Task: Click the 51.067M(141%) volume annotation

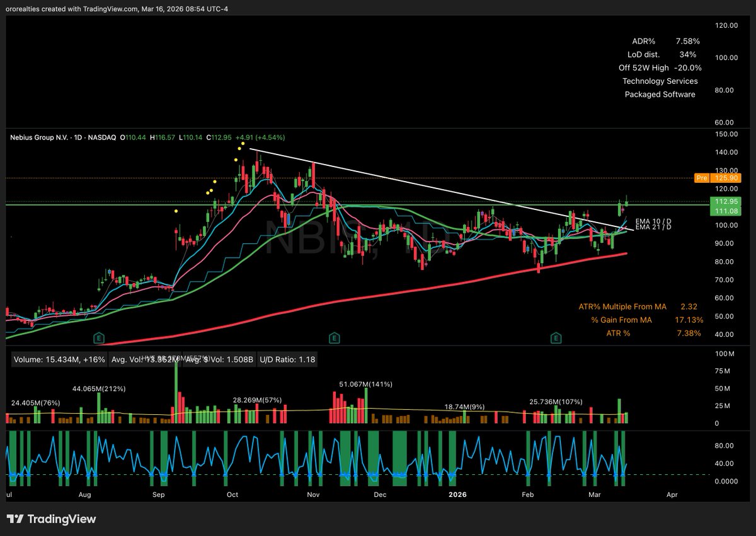Action: (366, 384)
